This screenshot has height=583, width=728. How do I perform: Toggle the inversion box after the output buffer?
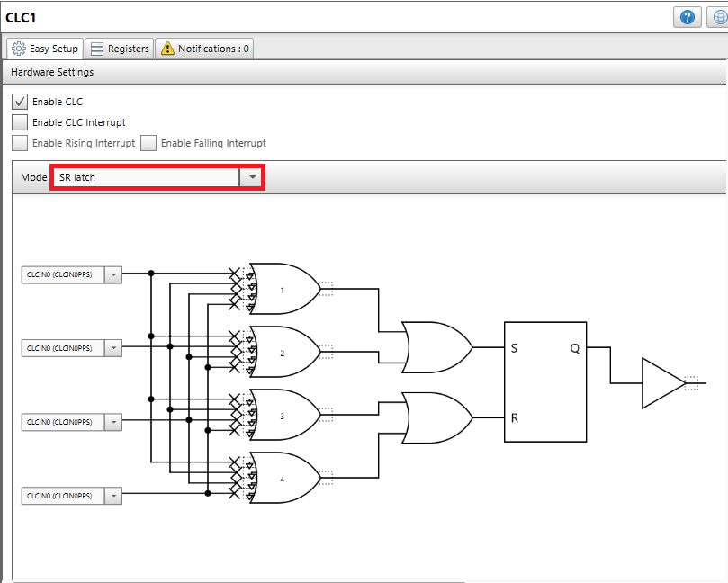(690, 382)
